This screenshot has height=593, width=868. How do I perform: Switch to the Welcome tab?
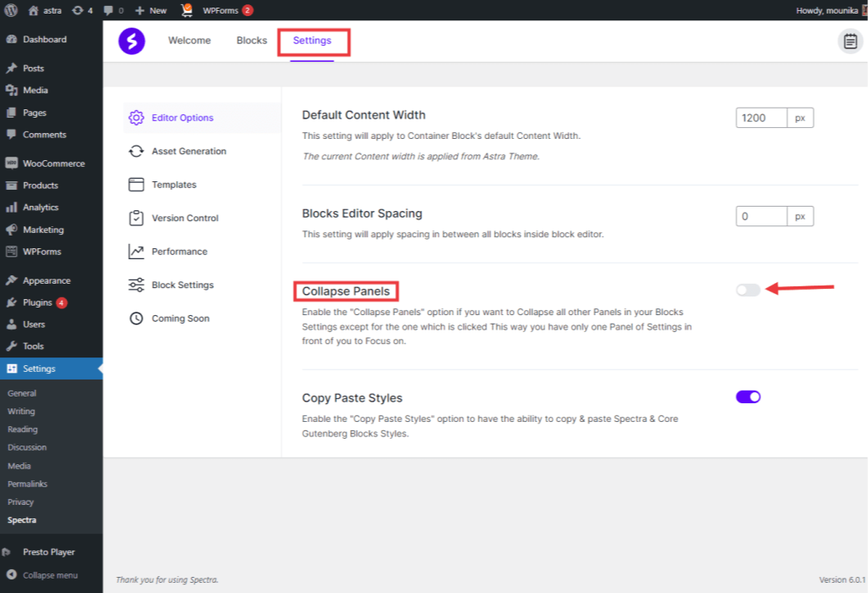click(x=189, y=40)
